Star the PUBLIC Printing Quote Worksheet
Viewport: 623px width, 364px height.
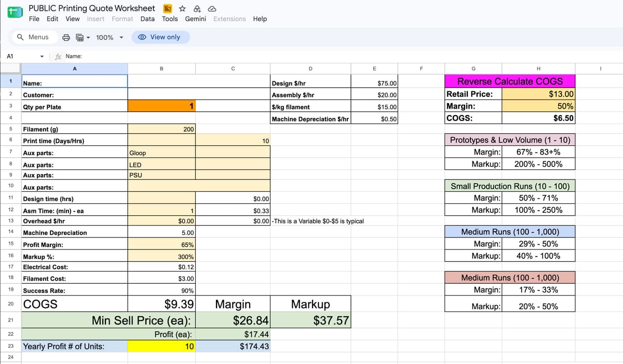coord(183,8)
